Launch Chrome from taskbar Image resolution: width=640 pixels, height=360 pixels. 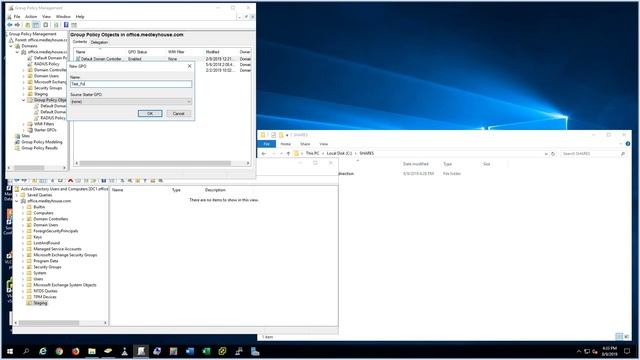59,351
